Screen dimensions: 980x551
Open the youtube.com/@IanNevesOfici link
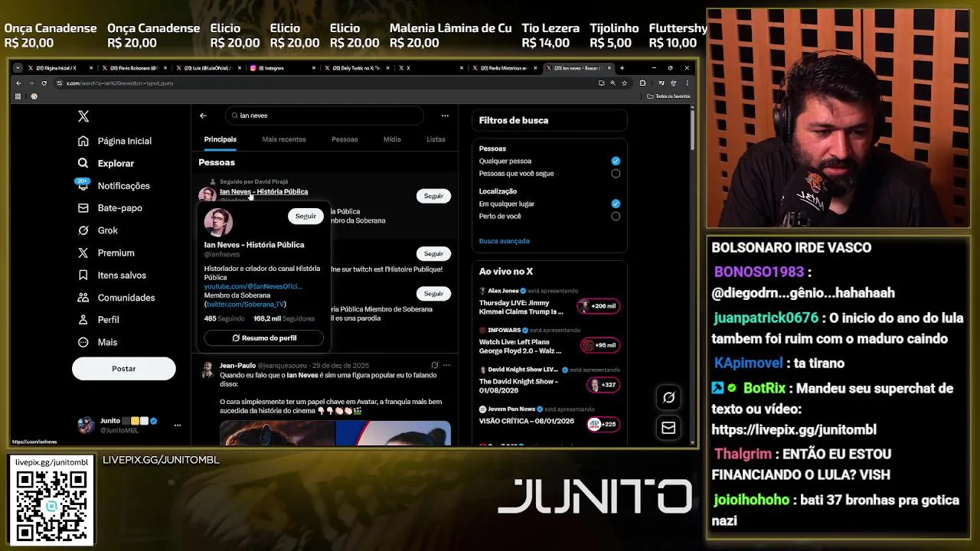pos(253,286)
